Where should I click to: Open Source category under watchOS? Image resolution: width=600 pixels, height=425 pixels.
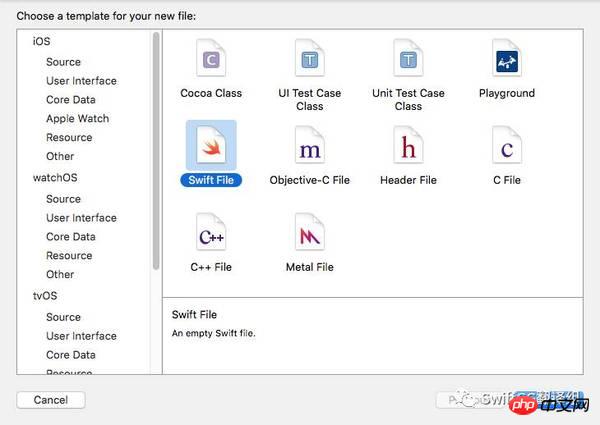point(63,199)
